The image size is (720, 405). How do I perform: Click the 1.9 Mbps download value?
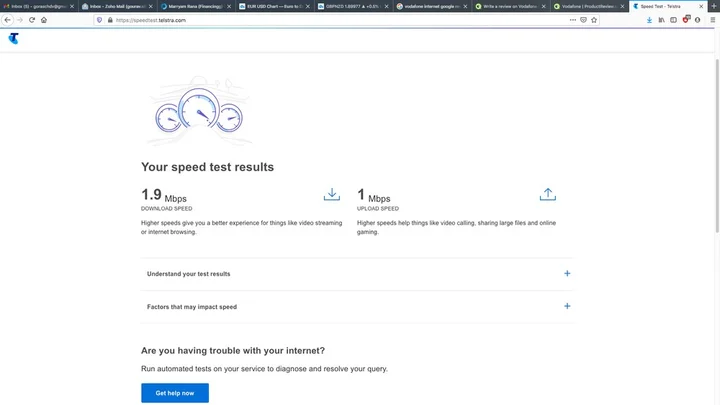(164, 195)
